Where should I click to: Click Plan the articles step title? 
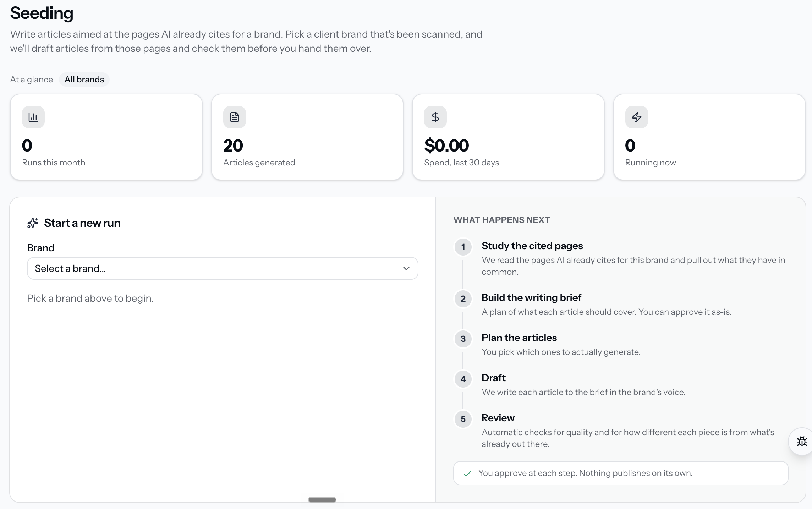coord(519,338)
